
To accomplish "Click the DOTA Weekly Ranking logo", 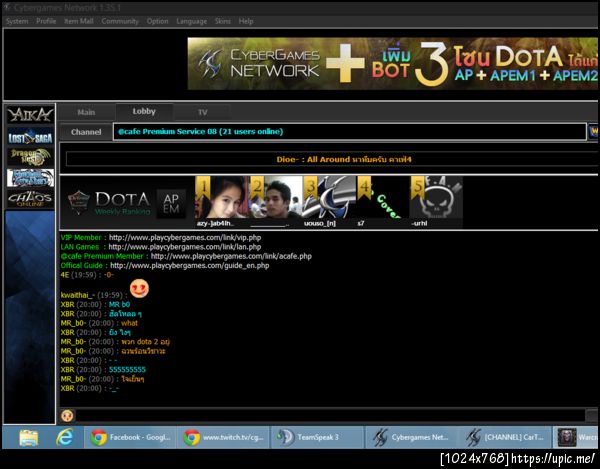I will tap(109, 203).
